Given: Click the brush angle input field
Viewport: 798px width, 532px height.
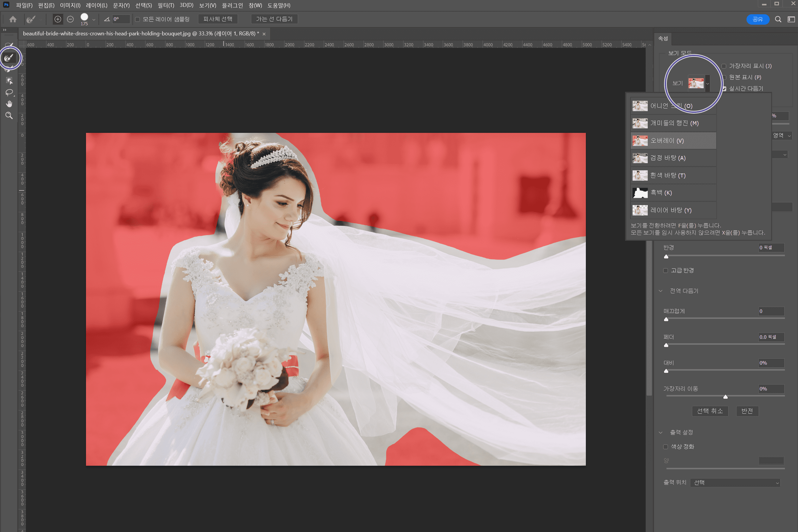Looking at the screenshot, I should (x=121, y=19).
